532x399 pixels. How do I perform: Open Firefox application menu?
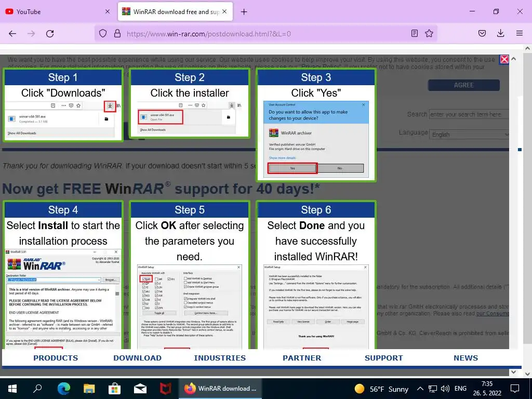pyautogui.click(x=520, y=34)
